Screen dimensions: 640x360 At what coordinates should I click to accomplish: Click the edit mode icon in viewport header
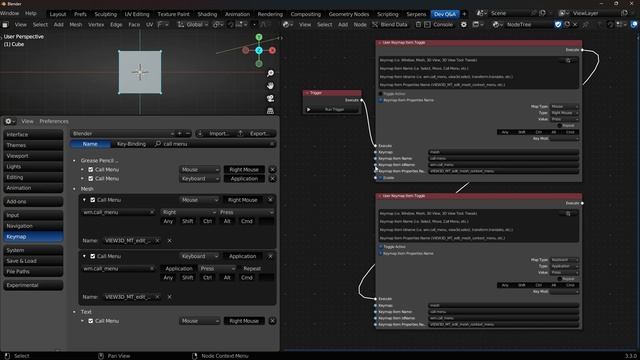[5, 24]
